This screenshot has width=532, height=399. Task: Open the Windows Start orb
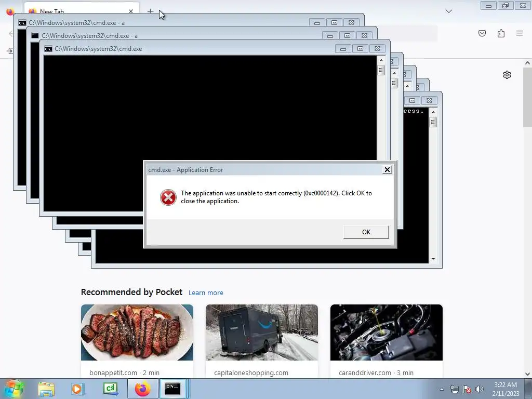coord(14,389)
